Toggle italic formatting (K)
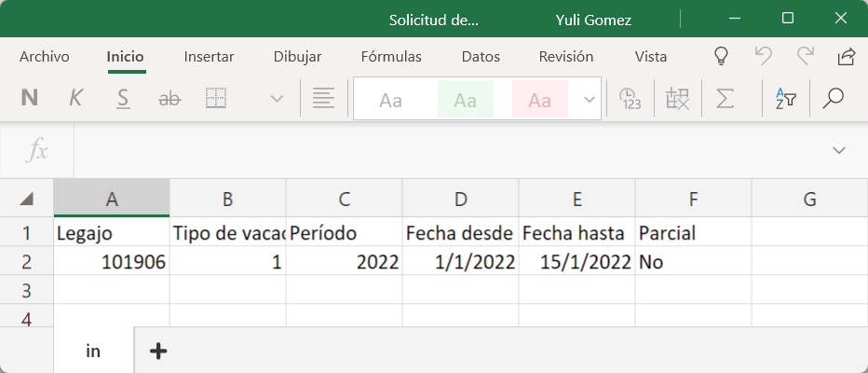This screenshot has height=373, width=868. (76, 98)
